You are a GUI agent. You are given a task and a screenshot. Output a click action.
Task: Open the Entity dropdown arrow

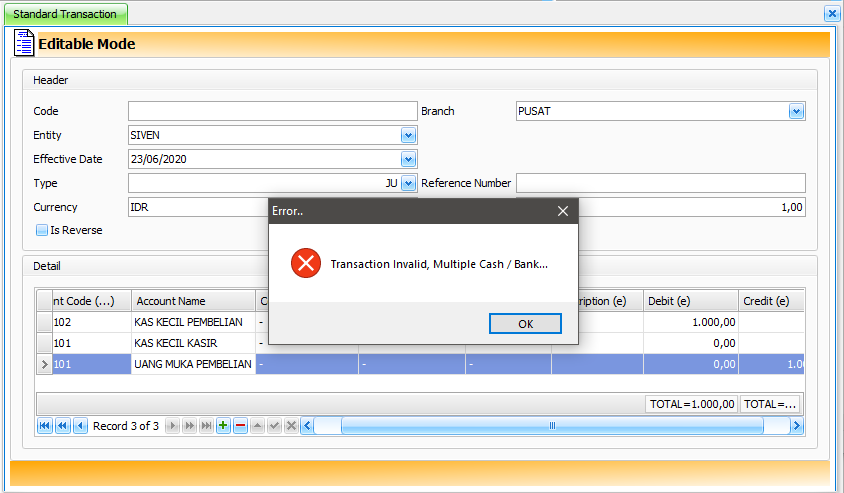coord(408,135)
